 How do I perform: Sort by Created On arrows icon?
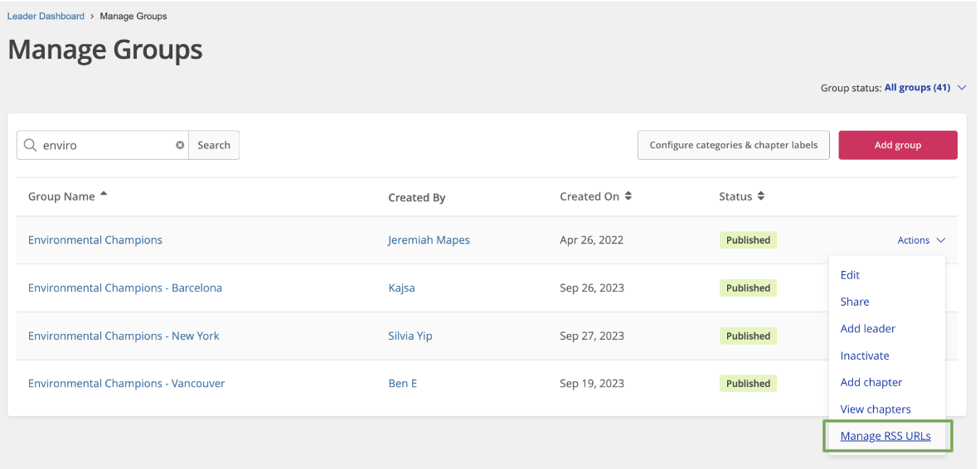[x=628, y=196]
